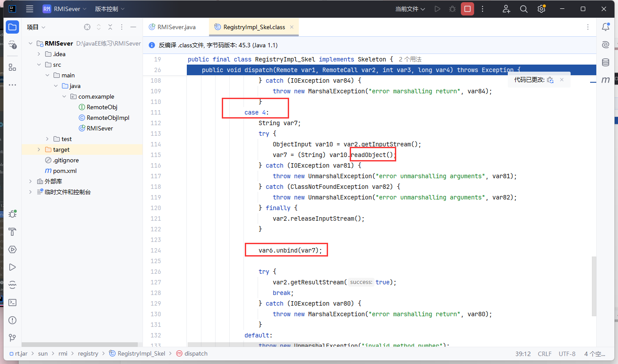Open the Git version control tool window
The height and width of the screenshot is (364, 618).
point(12,338)
